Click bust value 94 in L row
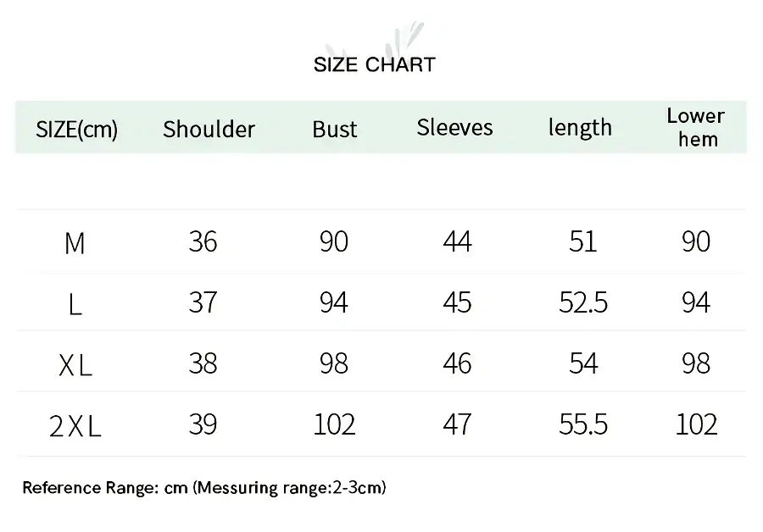The image size is (763, 532). (334, 302)
